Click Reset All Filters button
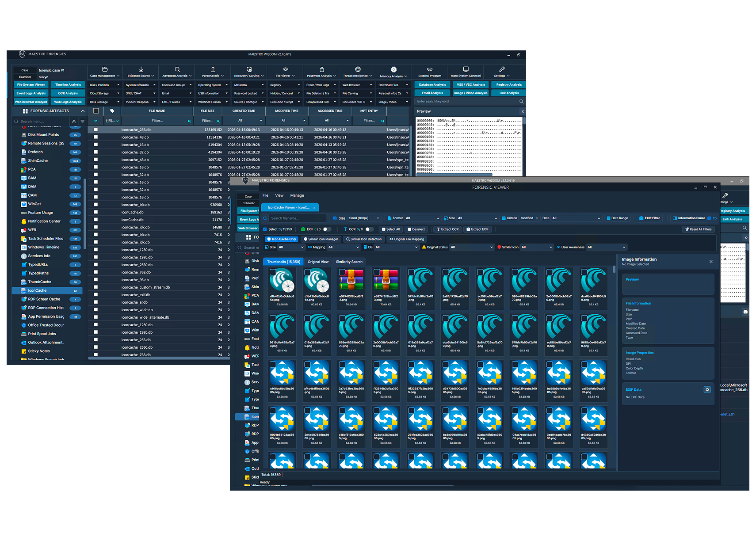Screen dimensions: 756x541 coord(699,229)
